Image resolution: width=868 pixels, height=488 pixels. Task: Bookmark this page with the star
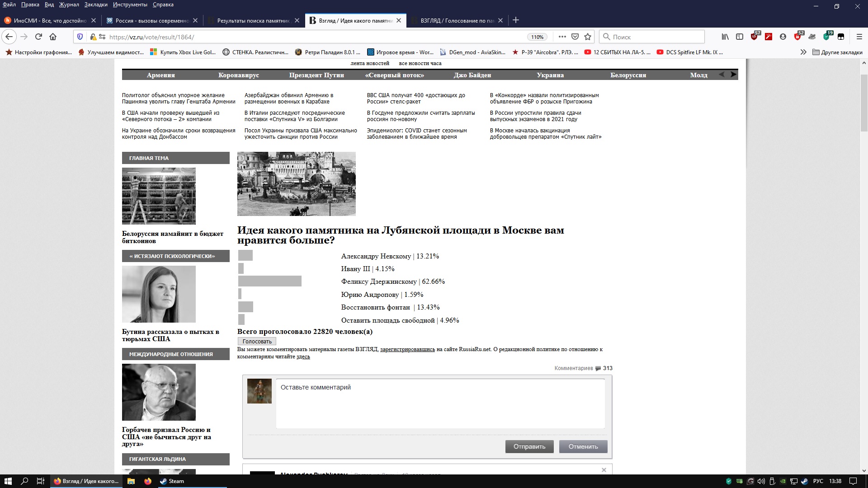[x=588, y=37]
